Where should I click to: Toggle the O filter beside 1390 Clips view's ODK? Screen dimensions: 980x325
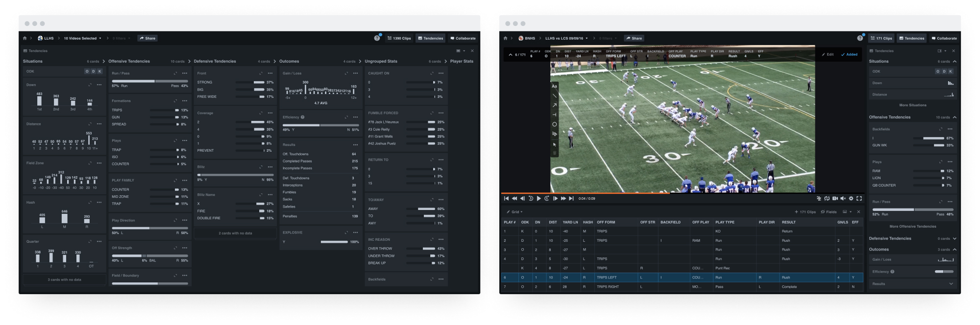[87, 71]
